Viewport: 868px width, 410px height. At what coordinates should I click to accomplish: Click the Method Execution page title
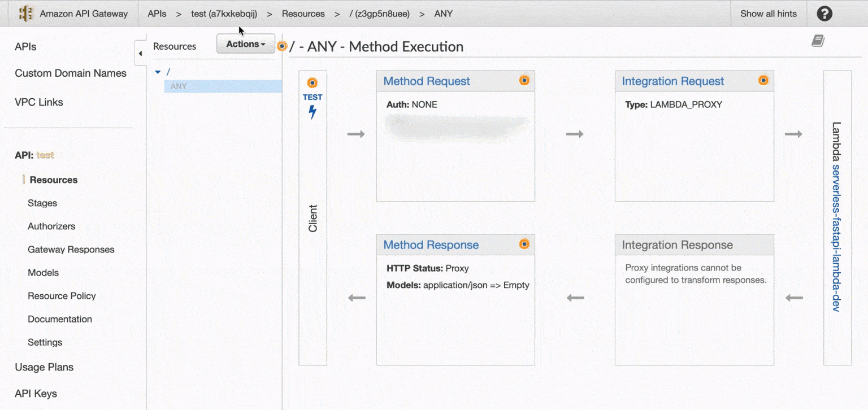pos(376,46)
